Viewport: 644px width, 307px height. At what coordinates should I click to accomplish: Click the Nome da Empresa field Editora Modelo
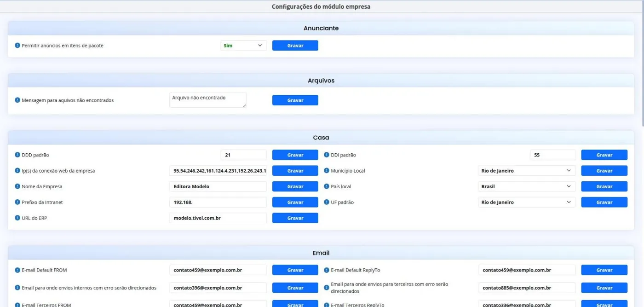tap(218, 186)
